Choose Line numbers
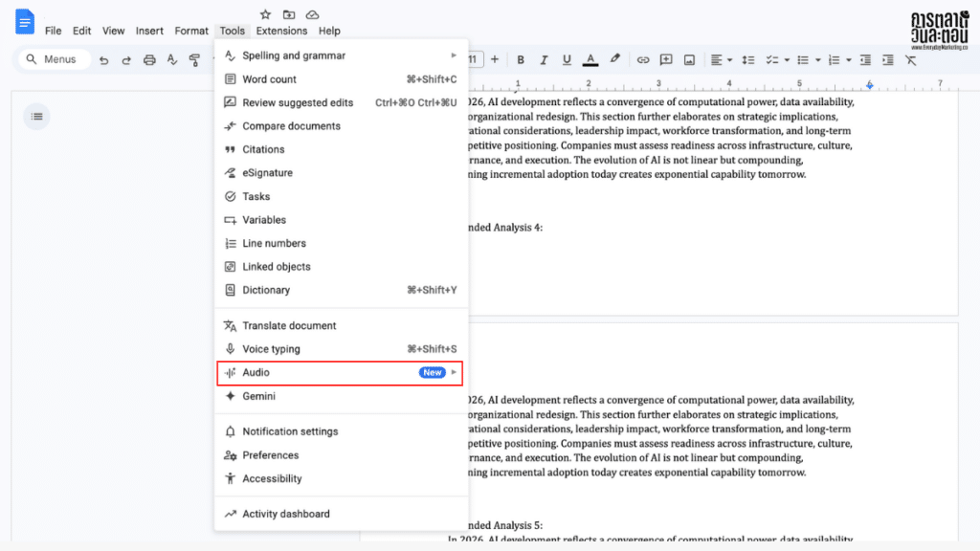Viewport: 980px width, 551px height. pyautogui.click(x=341, y=243)
